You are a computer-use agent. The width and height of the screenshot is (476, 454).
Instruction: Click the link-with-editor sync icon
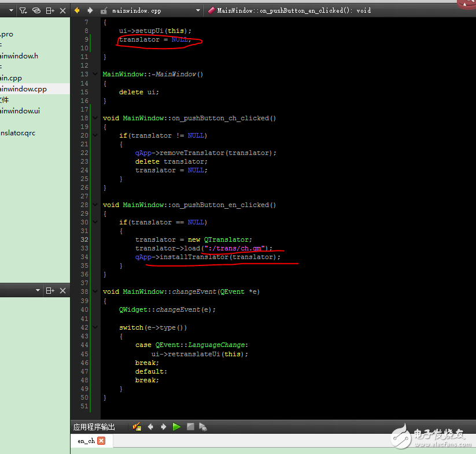click(x=36, y=10)
